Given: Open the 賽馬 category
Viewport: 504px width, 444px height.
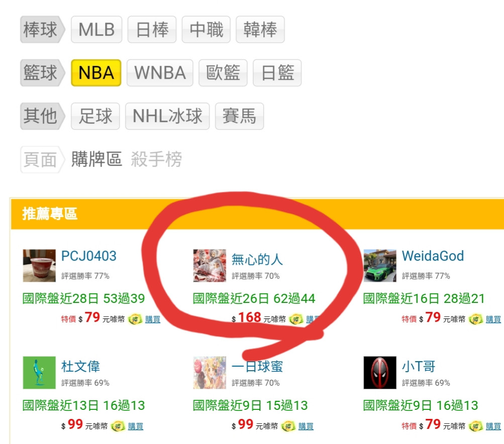Looking at the screenshot, I should tap(239, 116).
